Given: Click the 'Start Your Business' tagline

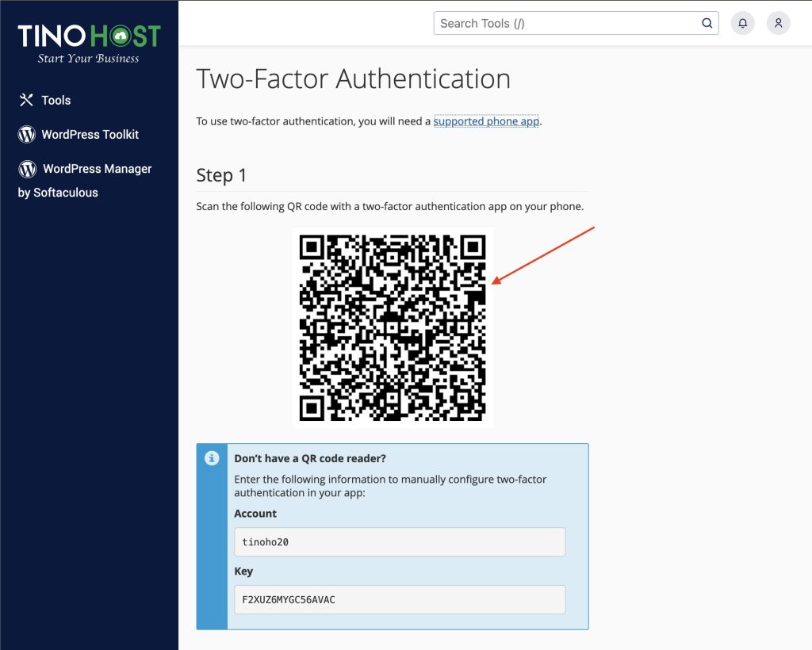Looking at the screenshot, I should coord(89,59).
